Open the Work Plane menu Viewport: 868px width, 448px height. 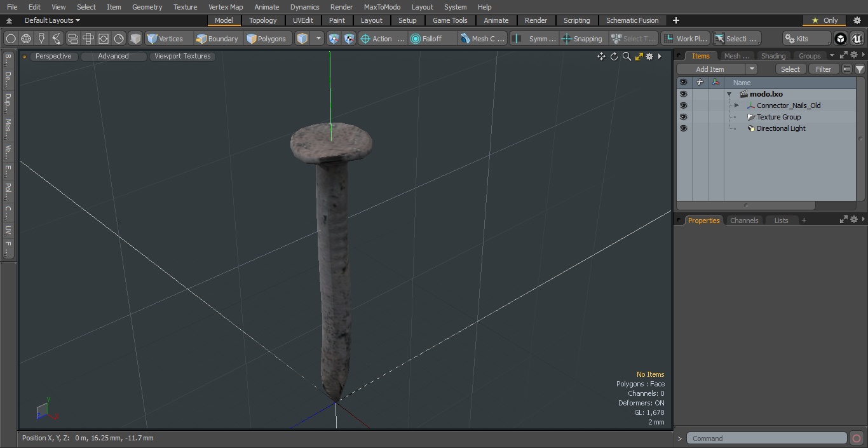(685, 39)
